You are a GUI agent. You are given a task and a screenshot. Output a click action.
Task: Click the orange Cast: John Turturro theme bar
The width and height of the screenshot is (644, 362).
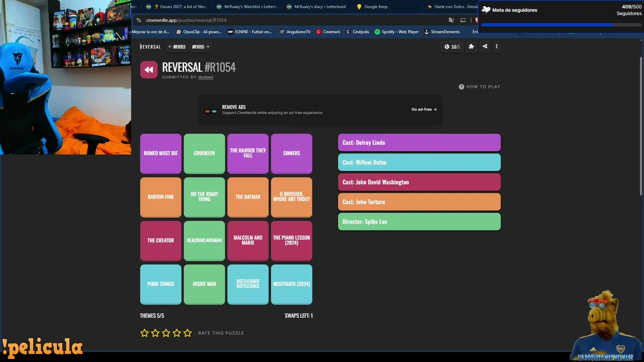point(419,202)
